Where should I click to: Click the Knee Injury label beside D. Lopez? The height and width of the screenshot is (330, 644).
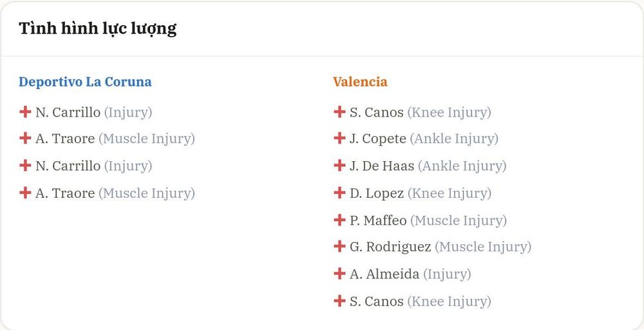(450, 193)
